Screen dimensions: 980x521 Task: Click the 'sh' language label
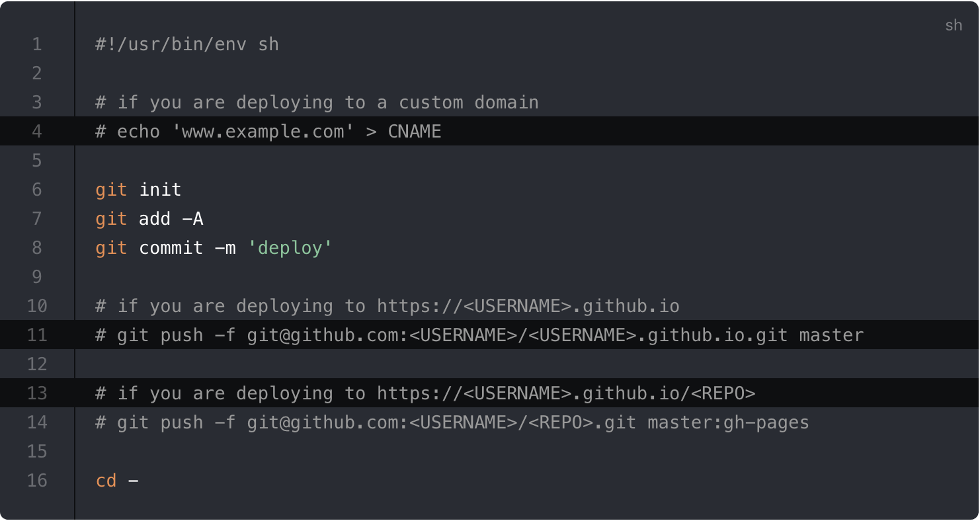(x=953, y=26)
